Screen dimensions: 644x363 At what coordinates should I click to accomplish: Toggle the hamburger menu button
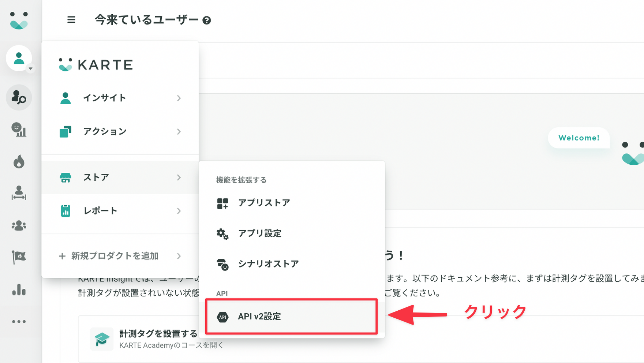71,20
